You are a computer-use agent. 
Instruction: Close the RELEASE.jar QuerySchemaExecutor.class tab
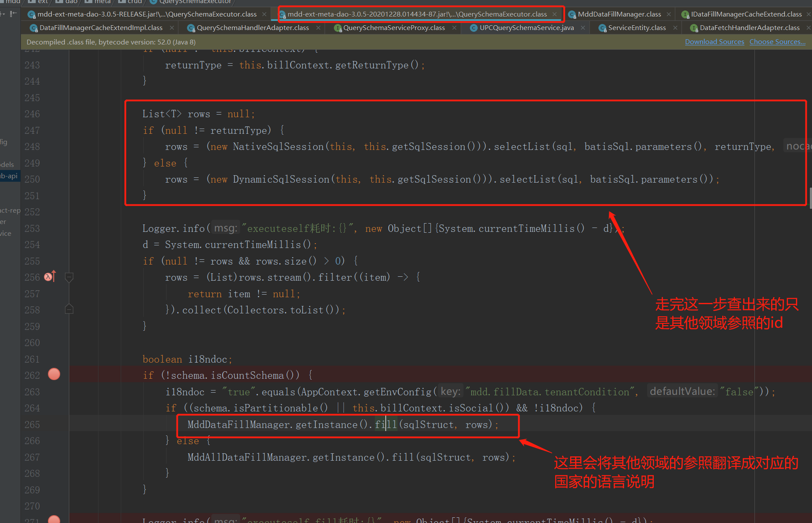(x=264, y=14)
